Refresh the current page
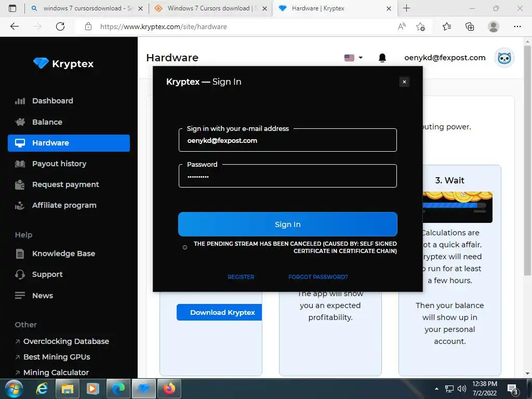532x399 pixels. (60, 26)
